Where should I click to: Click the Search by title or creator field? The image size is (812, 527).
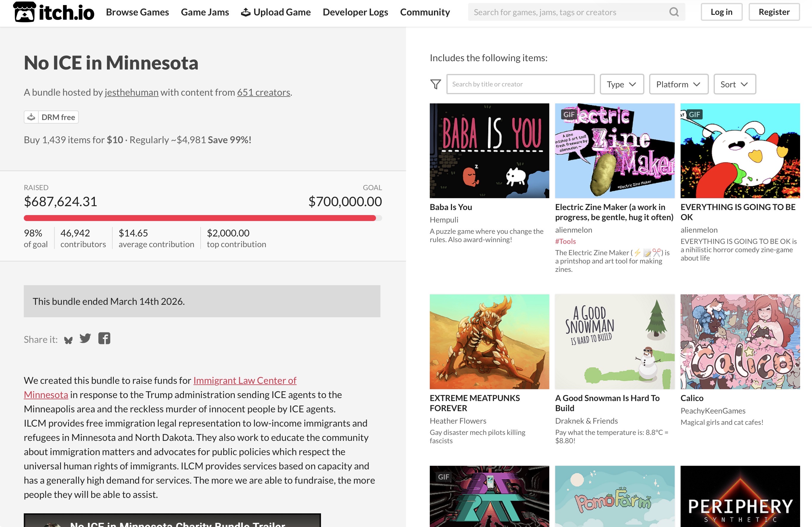[520, 84]
